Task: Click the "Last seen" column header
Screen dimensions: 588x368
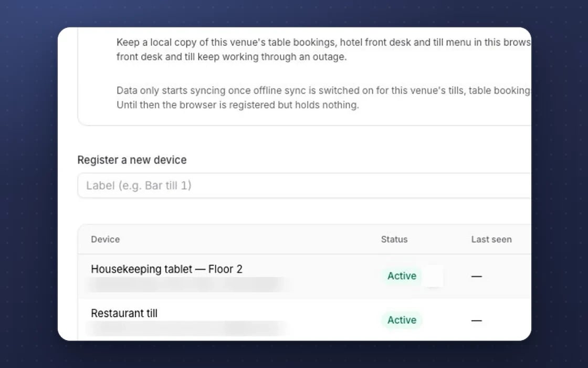Action: [491, 240]
